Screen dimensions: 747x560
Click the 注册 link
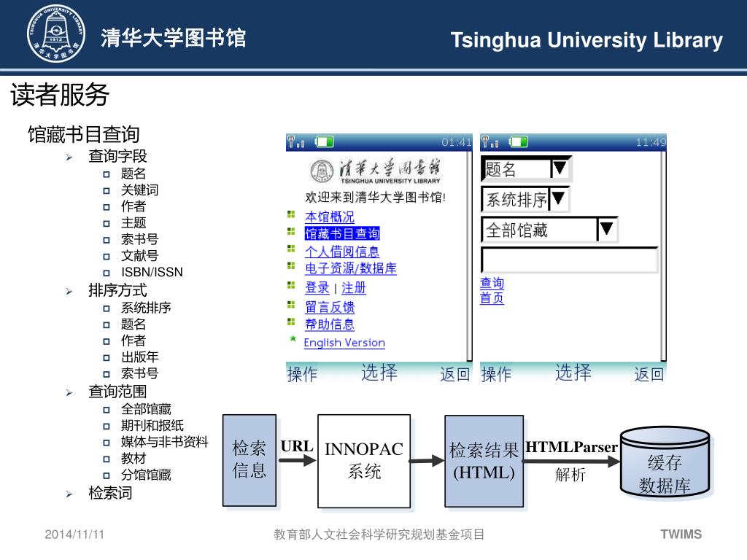(354, 288)
